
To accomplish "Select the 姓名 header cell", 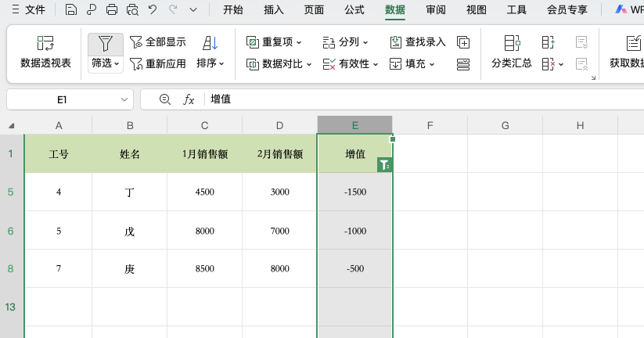I will [130, 154].
